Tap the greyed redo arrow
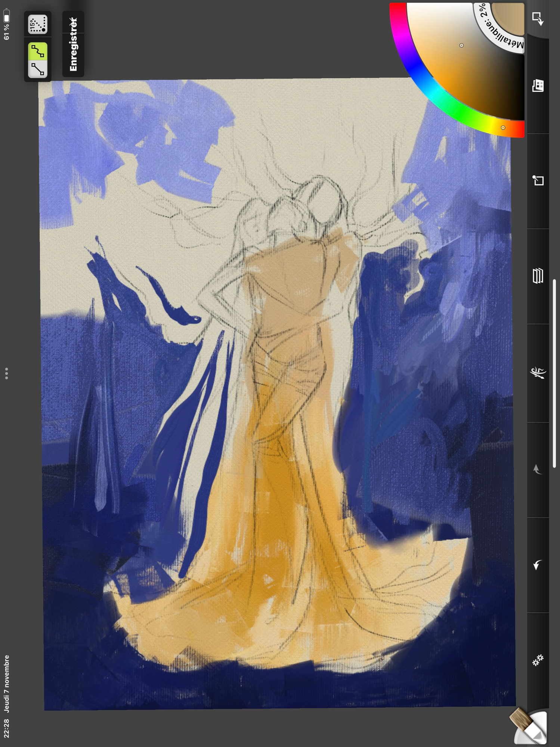 538,469
